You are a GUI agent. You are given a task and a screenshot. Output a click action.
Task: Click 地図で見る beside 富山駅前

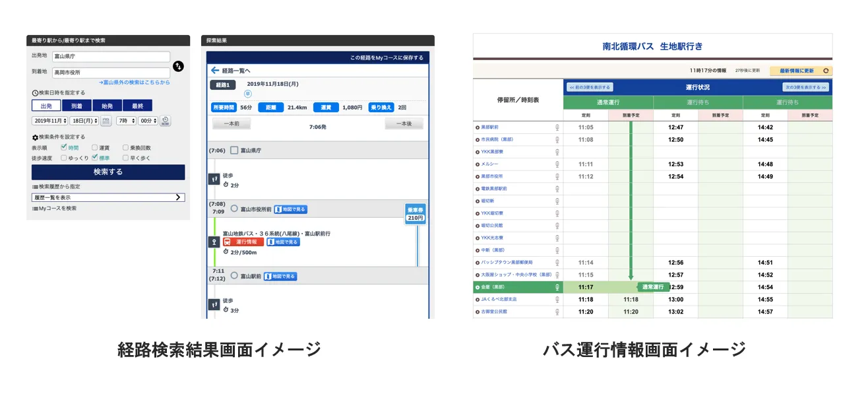[280, 276]
